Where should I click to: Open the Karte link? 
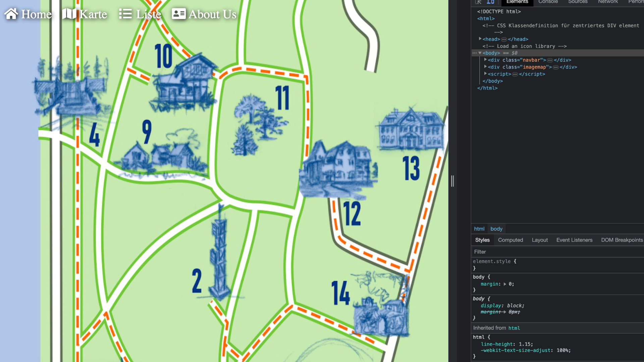click(x=85, y=14)
